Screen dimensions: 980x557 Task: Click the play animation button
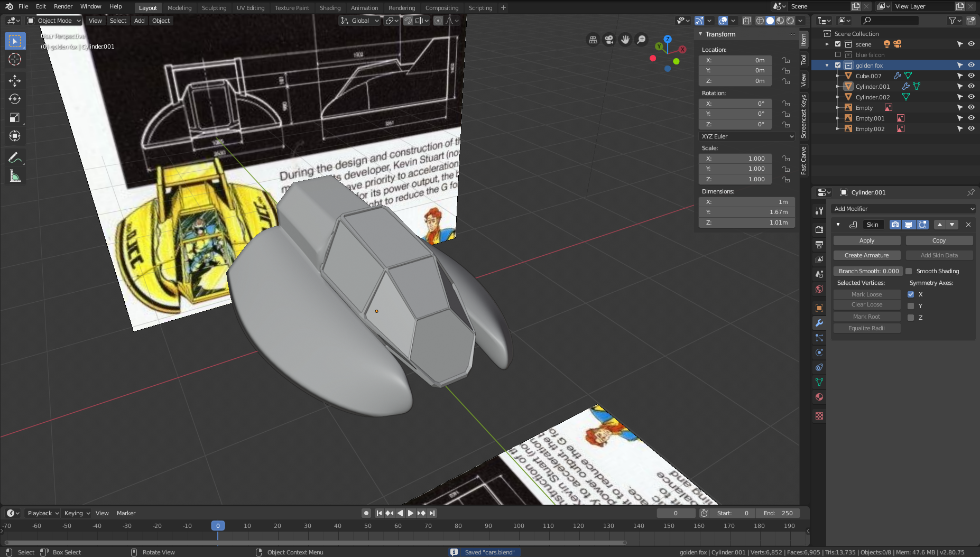point(411,513)
